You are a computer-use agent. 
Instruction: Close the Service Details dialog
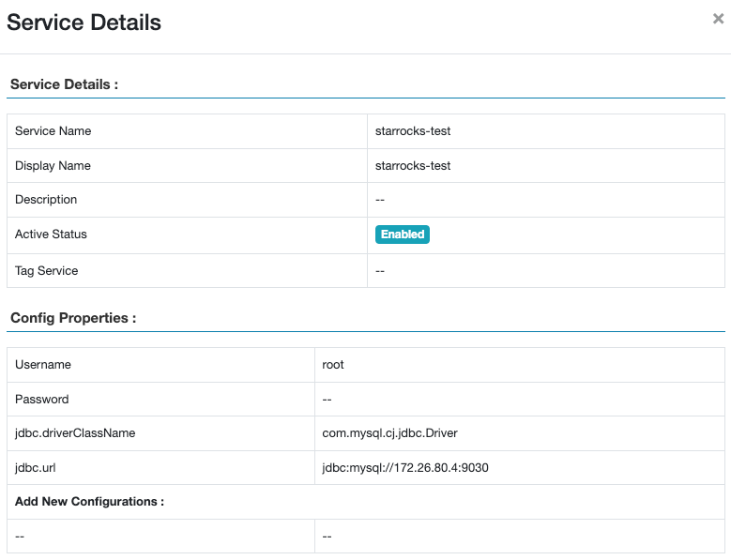pos(718,19)
